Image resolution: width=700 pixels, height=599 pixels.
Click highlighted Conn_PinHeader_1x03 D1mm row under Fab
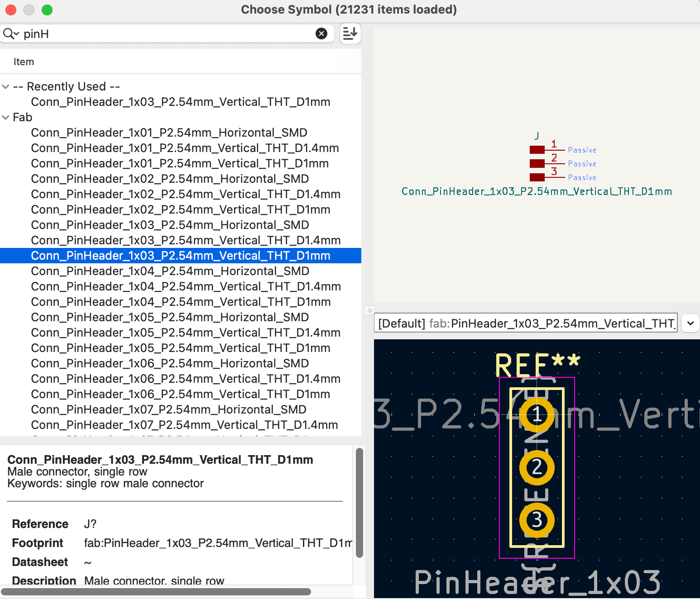[181, 256]
